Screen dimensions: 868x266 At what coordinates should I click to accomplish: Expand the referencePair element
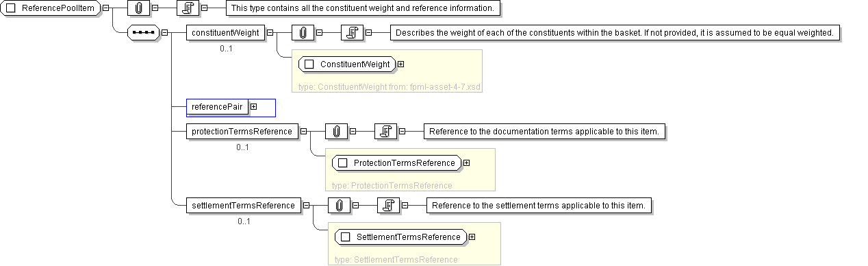253,107
